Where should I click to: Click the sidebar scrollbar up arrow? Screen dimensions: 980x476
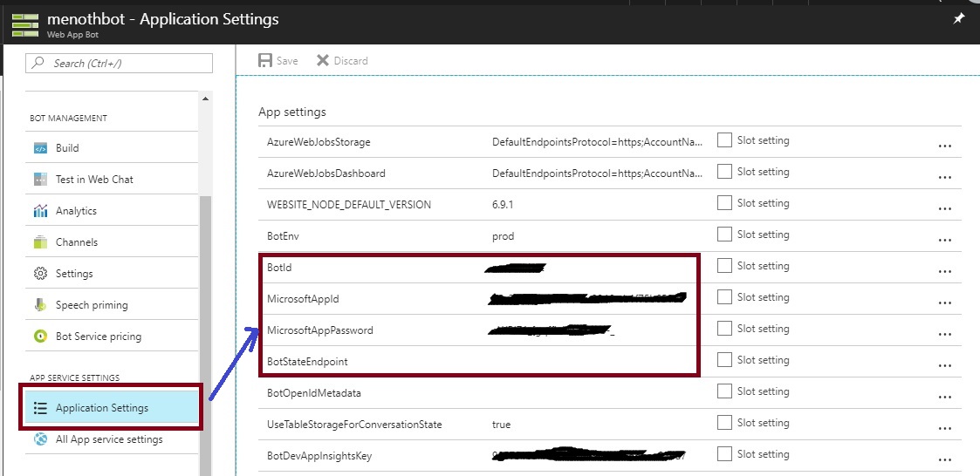pyautogui.click(x=205, y=98)
